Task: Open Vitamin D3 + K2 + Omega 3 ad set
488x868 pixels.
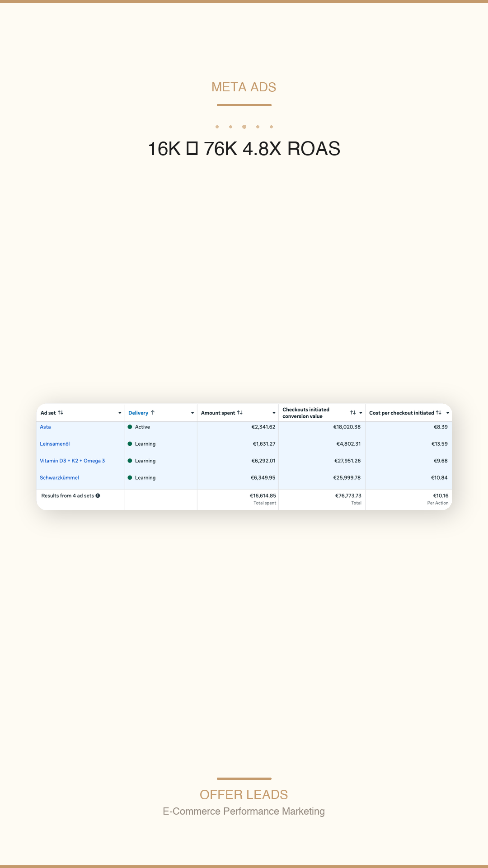Action: click(72, 461)
